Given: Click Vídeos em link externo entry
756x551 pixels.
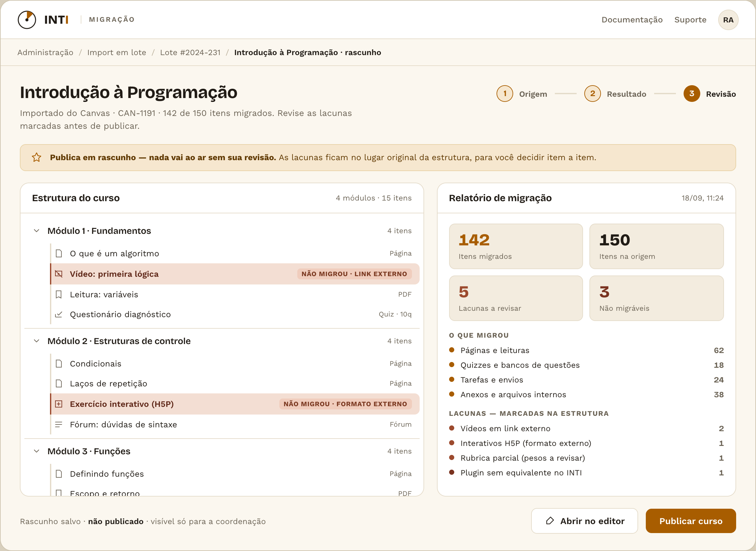Looking at the screenshot, I should (586, 429).
